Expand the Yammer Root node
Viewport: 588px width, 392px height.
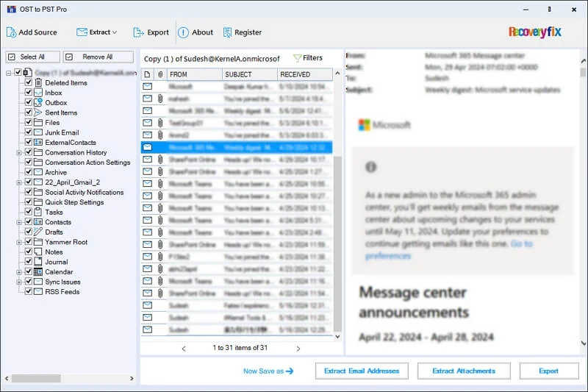click(x=19, y=242)
